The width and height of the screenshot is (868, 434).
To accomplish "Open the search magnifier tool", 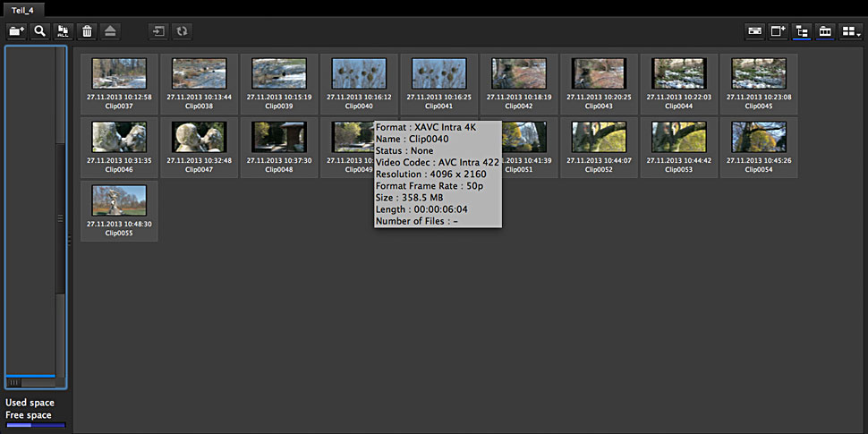I will pyautogui.click(x=40, y=31).
